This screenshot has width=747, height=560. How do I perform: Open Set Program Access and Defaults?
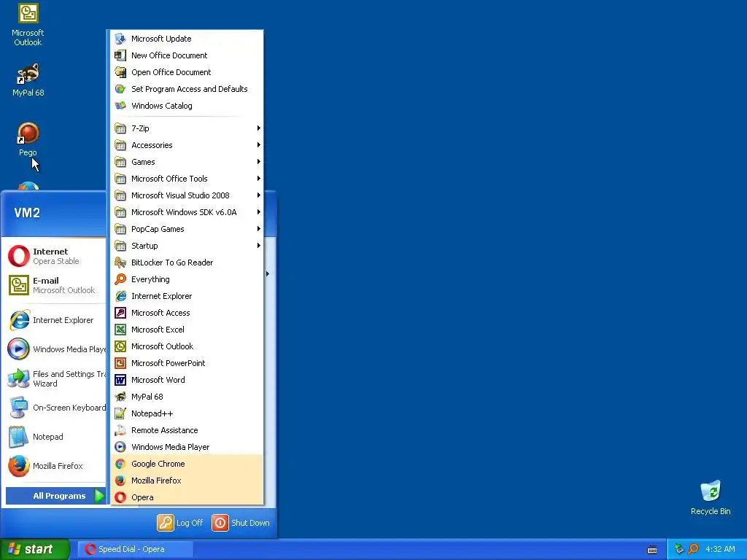(187, 89)
